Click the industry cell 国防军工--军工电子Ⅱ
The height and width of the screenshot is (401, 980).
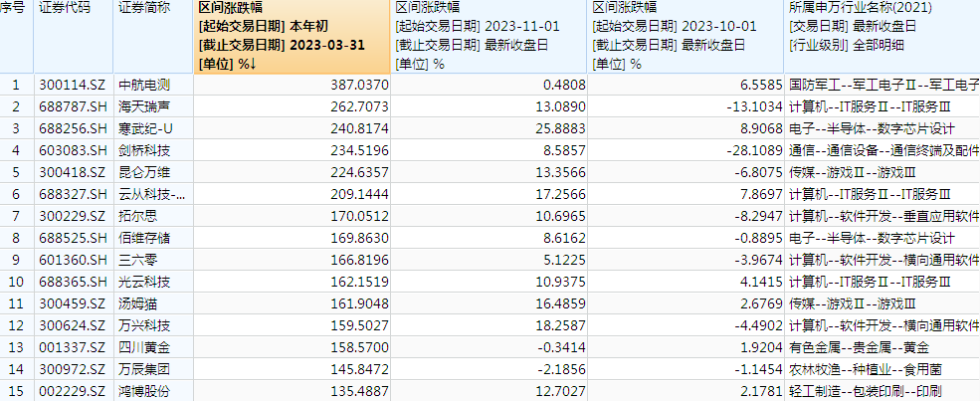pos(883,85)
